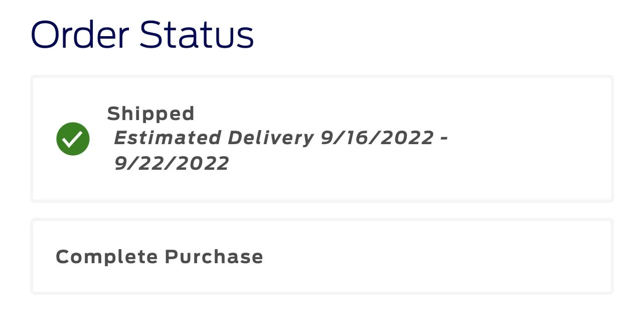Select the Shipped status label

(x=150, y=114)
